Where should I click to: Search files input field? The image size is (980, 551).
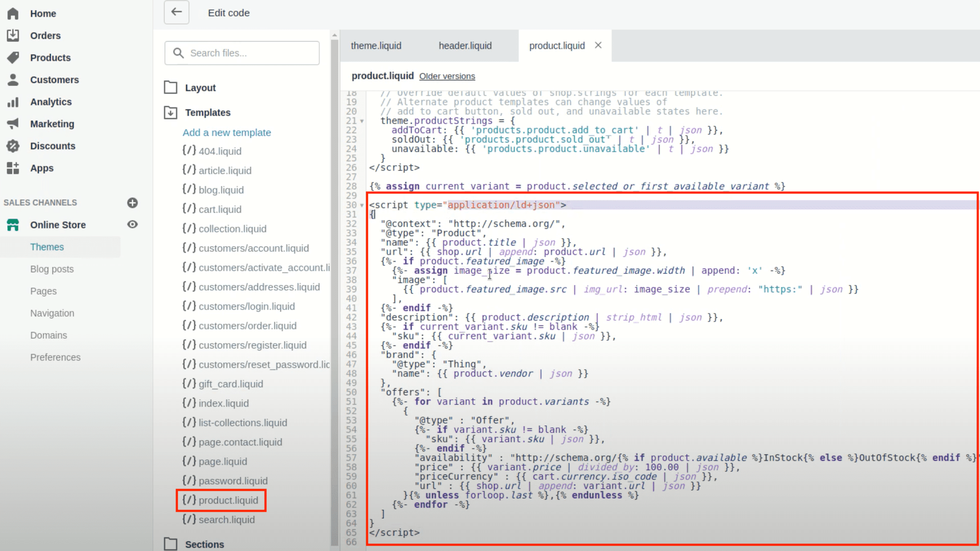click(241, 53)
